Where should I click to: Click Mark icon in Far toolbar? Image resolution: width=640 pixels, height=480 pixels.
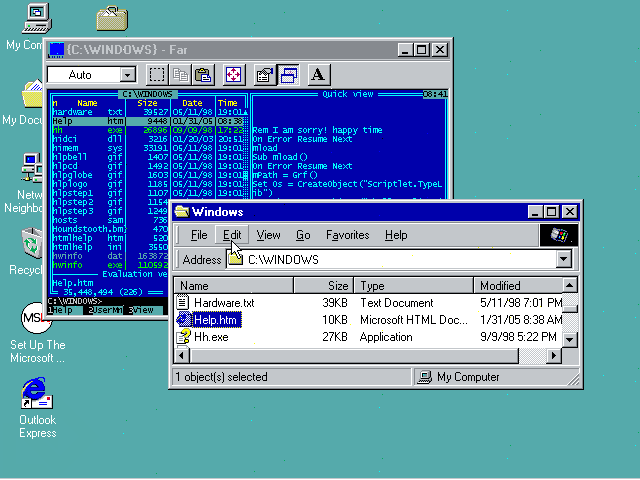pos(157,75)
